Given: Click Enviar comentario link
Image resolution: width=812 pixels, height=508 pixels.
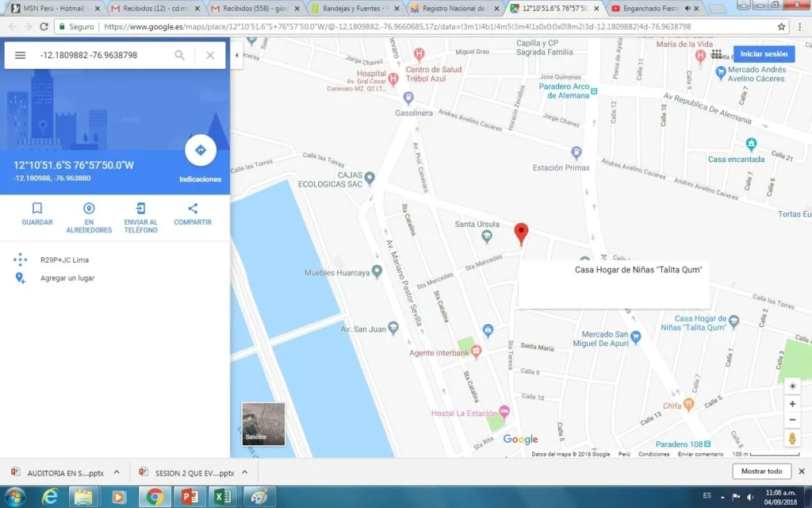Looking at the screenshot, I should 700,454.
